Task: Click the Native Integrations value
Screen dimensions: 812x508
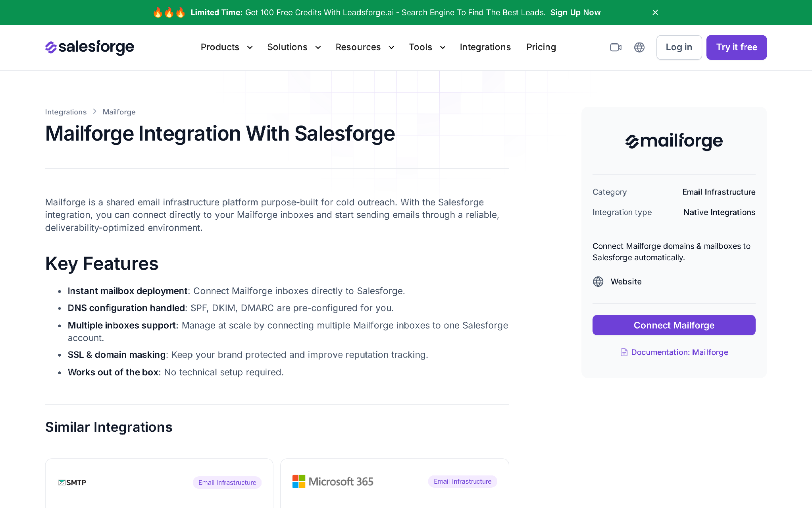Action: (719, 212)
